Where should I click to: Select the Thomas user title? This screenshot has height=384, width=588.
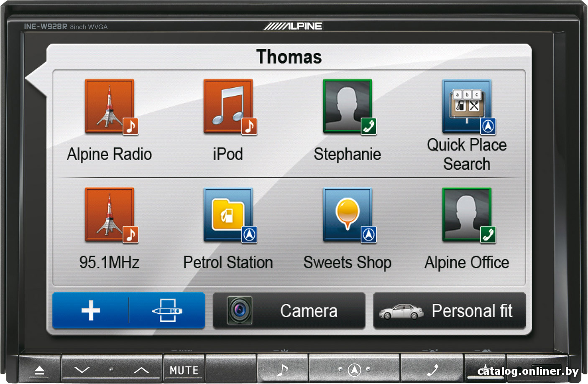coord(289,57)
